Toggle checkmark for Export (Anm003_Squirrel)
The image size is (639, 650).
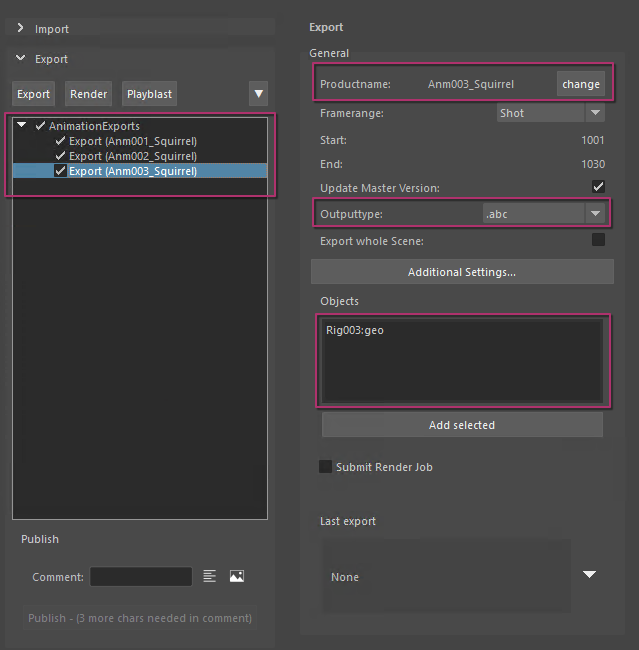point(60,171)
